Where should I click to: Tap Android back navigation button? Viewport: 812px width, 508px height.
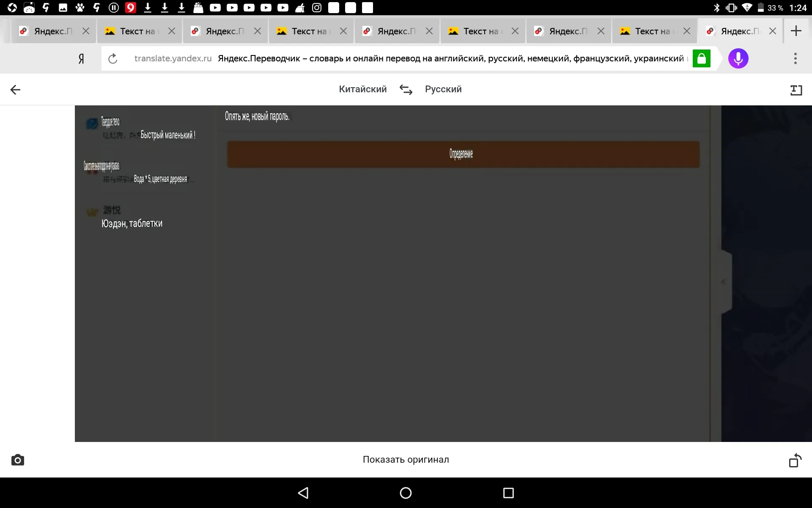[303, 493]
